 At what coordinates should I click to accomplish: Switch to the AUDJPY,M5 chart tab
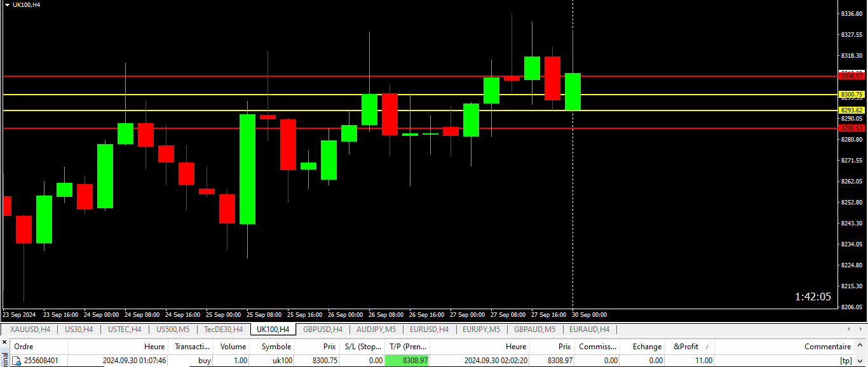376,330
